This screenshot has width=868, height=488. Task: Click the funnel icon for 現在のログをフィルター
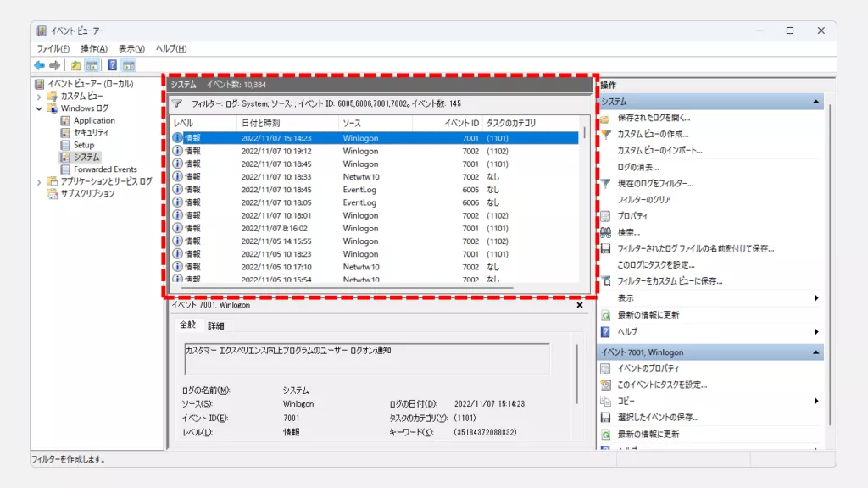click(605, 183)
